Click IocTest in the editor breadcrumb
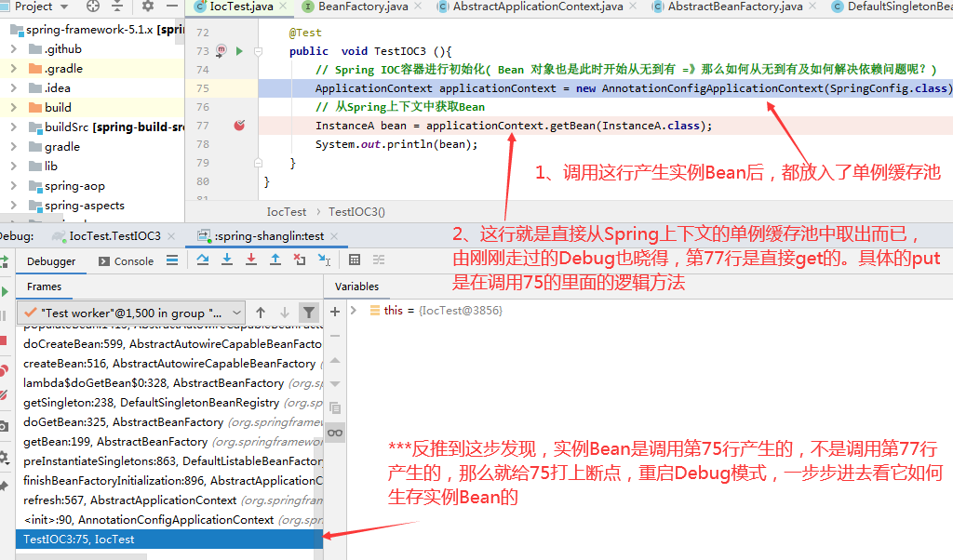 coord(287,211)
